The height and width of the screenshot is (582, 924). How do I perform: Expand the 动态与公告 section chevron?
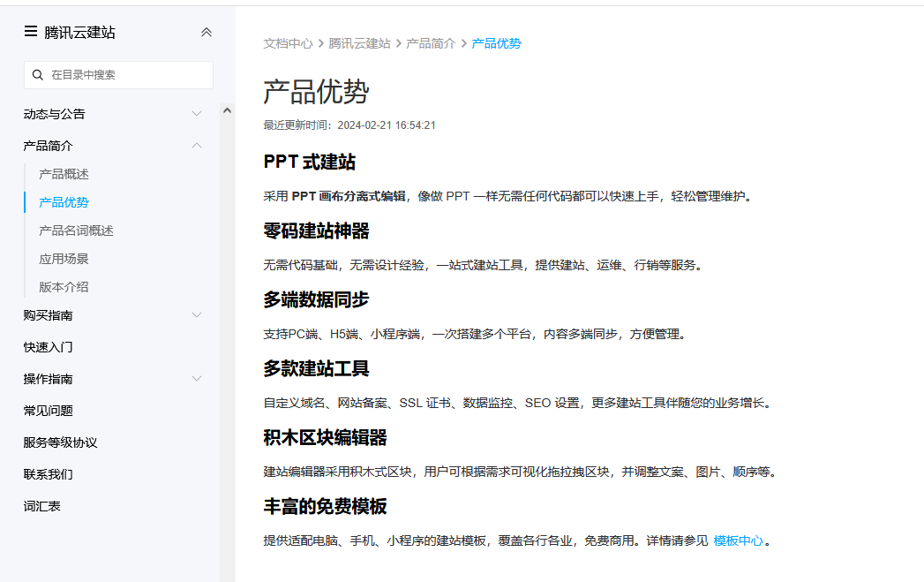(x=197, y=114)
